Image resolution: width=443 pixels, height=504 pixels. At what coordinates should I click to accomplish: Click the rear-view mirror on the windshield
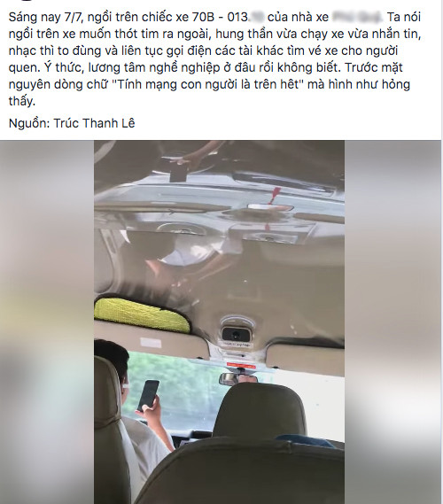click(x=238, y=378)
